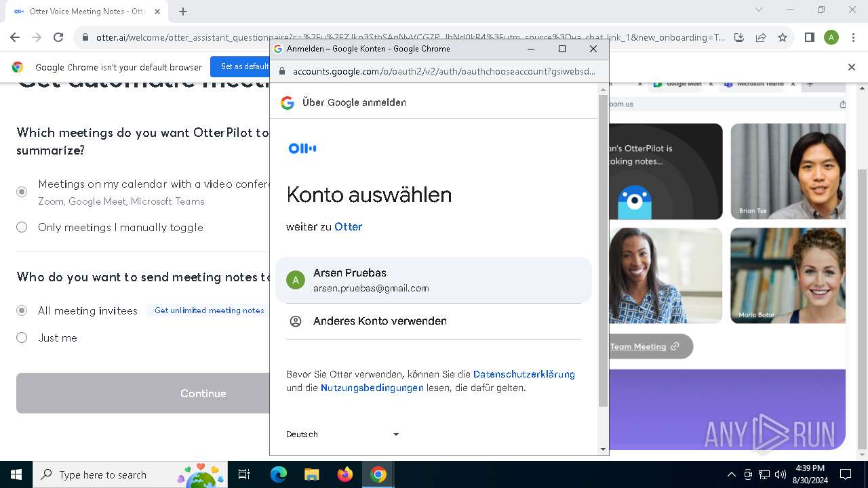Open the Nutzungsbedingungen link
Viewport: 868px width, 488px height.
[x=372, y=388]
